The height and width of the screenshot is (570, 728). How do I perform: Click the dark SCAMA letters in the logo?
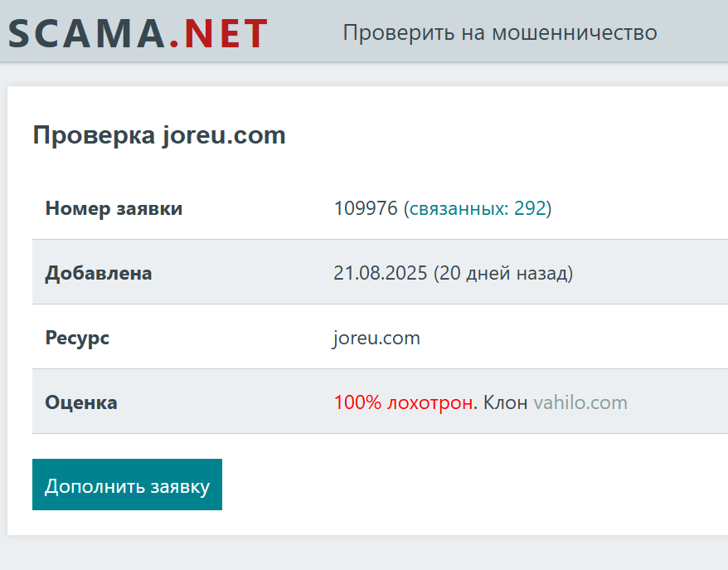coord(87,33)
